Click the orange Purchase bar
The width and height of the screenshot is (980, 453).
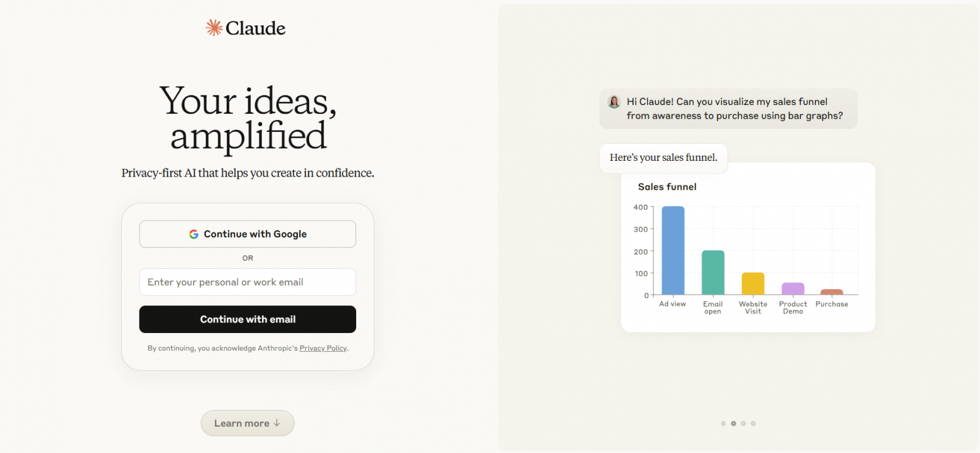pos(832,292)
